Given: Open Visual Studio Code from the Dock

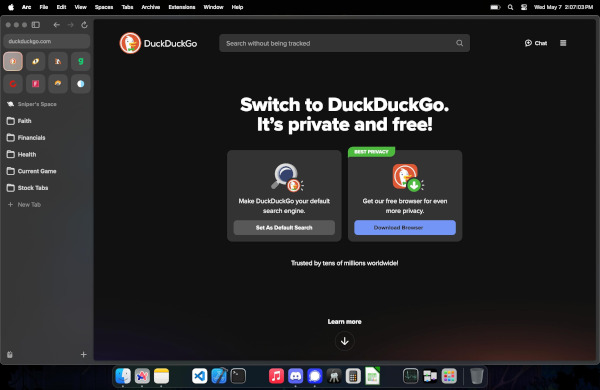Looking at the screenshot, I should pyautogui.click(x=200, y=376).
